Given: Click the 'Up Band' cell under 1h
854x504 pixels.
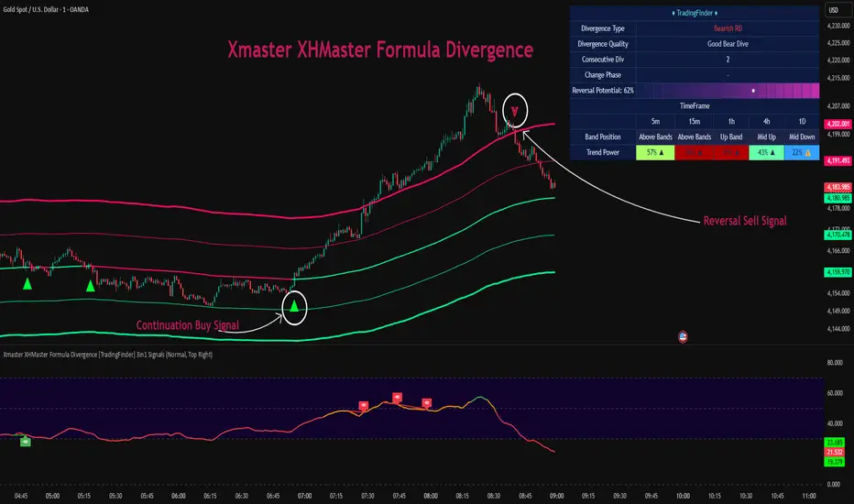Looking at the screenshot, I should pos(731,137).
